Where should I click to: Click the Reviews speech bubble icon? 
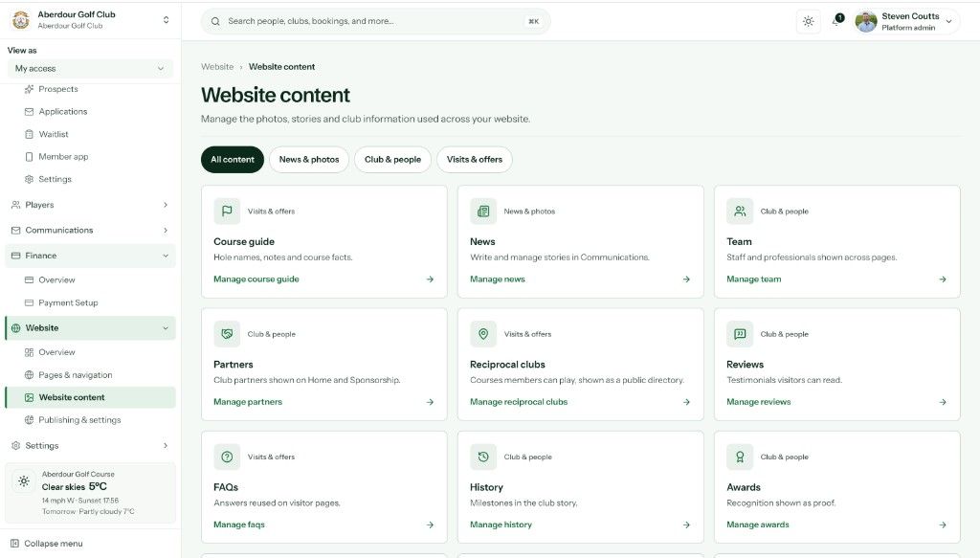point(740,334)
